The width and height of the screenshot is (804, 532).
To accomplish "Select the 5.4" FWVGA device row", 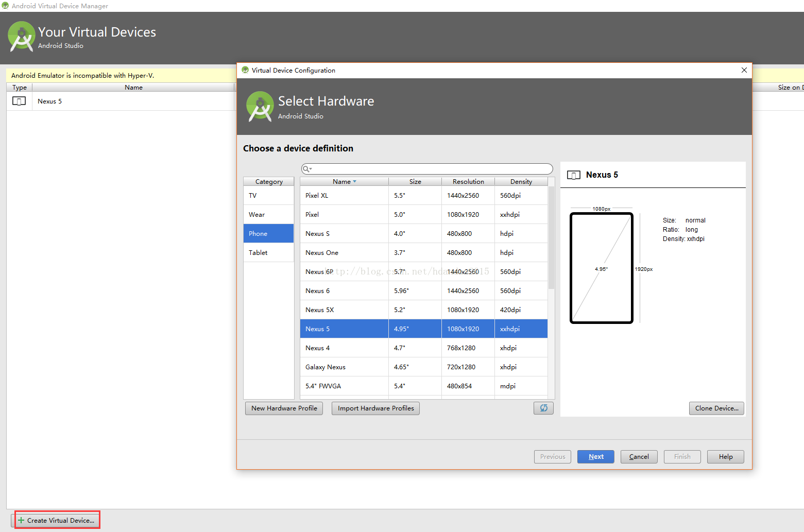I will click(424, 386).
